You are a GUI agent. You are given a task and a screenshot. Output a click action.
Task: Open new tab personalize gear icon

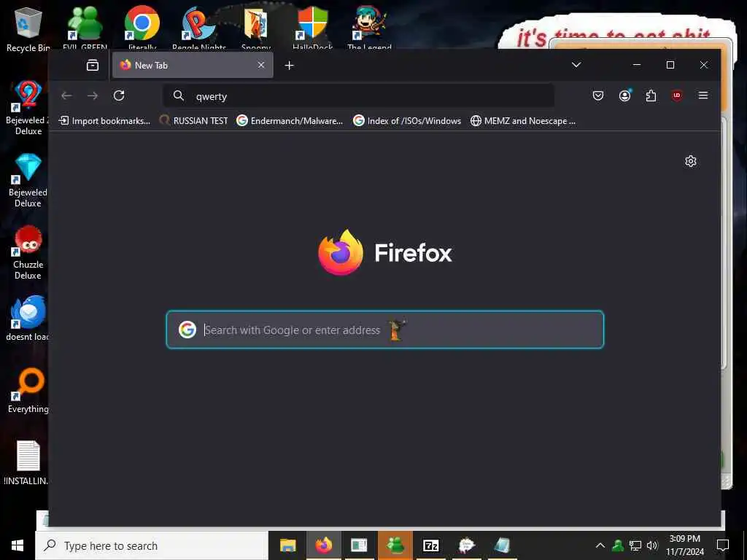690,161
